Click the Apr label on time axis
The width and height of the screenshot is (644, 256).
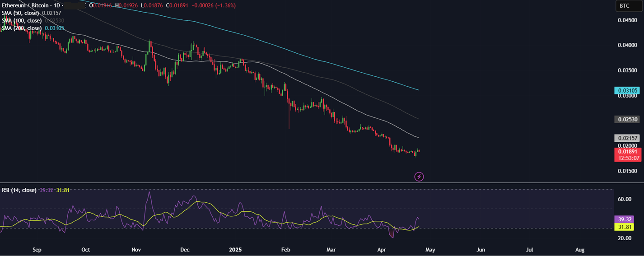click(382, 250)
